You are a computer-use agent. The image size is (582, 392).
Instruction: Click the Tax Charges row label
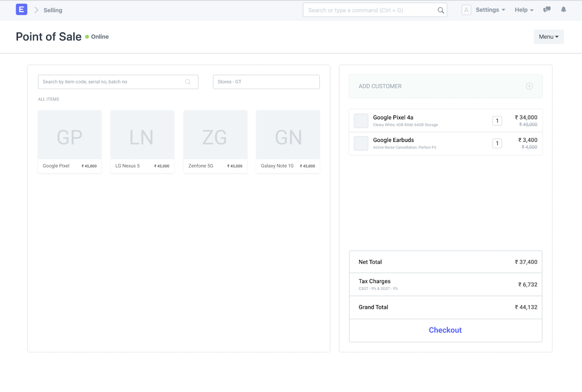(374, 281)
